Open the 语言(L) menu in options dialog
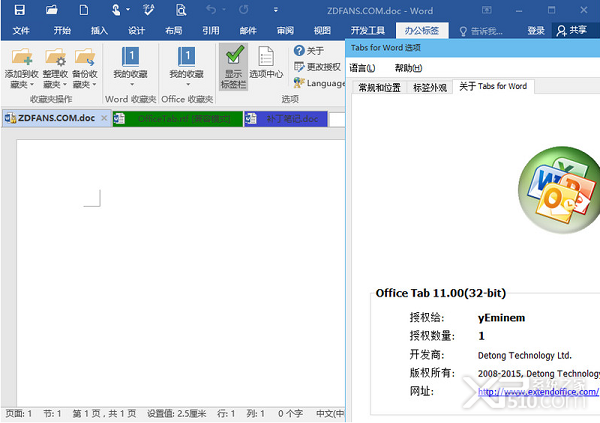Image resolution: width=600 pixels, height=423 pixels. pyautogui.click(x=362, y=68)
